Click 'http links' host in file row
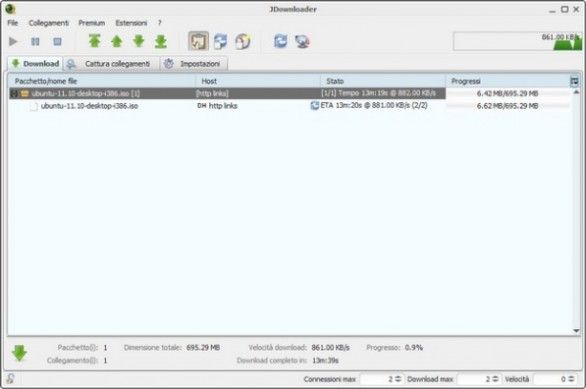This screenshot has width=586, height=389. (x=223, y=106)
